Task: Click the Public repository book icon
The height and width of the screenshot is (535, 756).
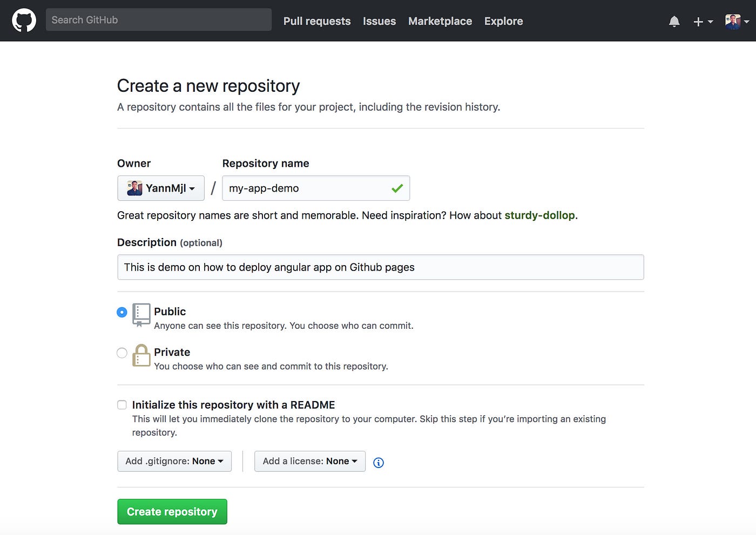Action: pos(141,315)
